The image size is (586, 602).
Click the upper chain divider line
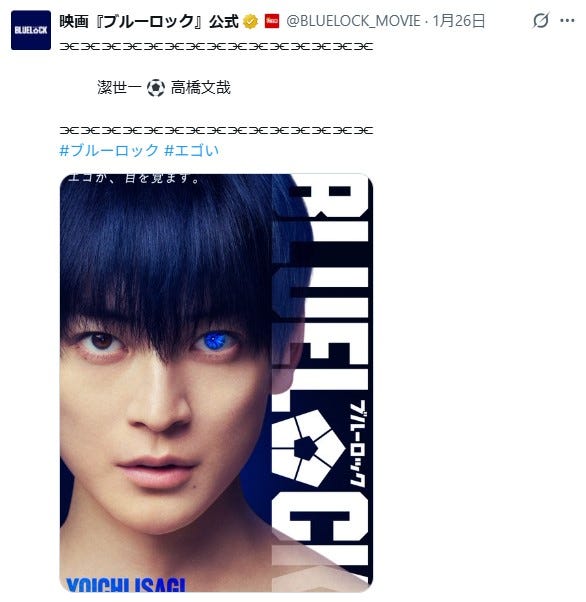click(x=216, y=47)
